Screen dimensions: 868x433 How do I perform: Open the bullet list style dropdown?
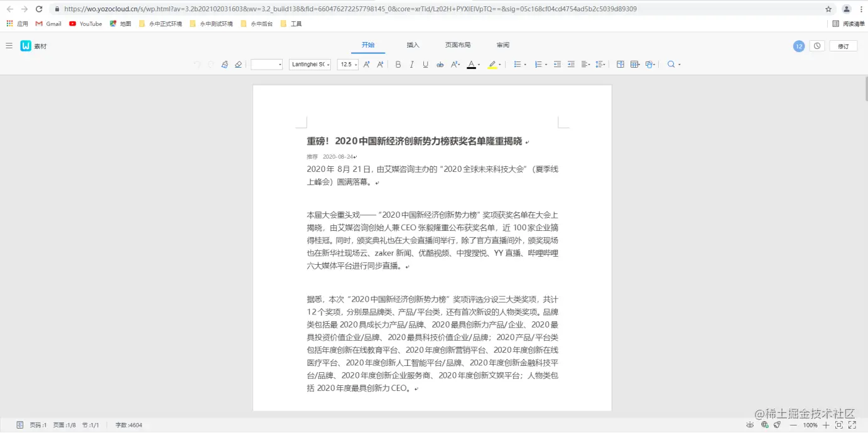click(525, 64)
